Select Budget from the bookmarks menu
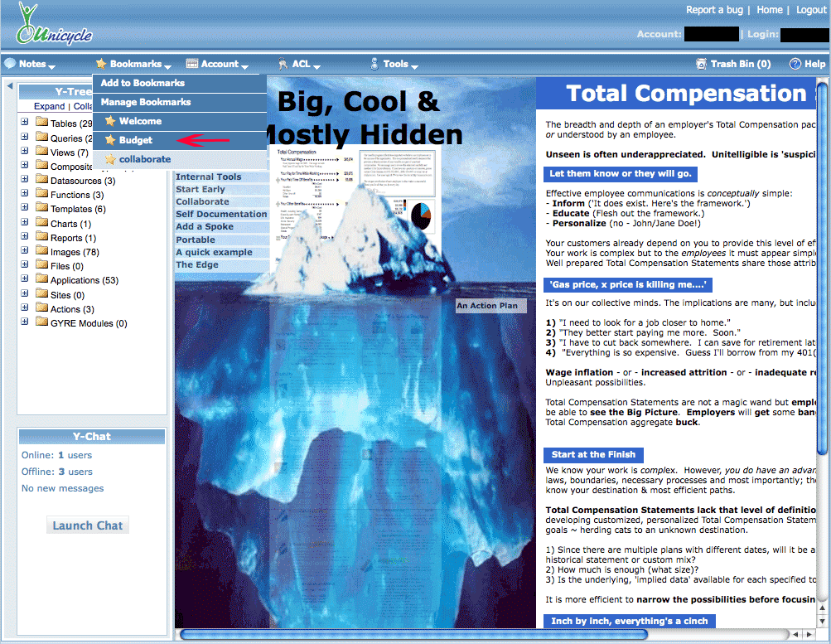Image resolution: width=831 pixels, height=644 pixels. pyautogui.click(x=136, y=140)
